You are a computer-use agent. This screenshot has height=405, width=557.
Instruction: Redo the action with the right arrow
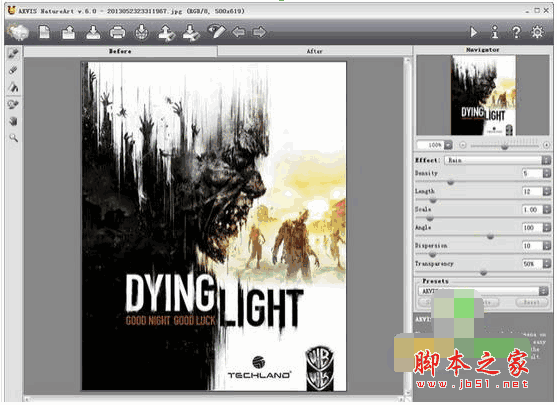pyautogui.click(x=259, y=32)
